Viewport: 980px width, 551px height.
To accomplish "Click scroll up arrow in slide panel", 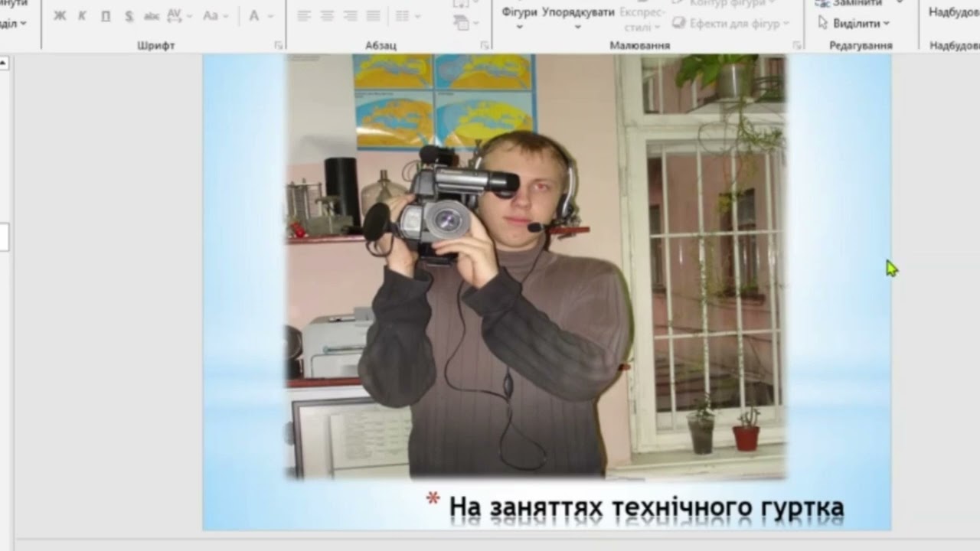I will 4,64.
